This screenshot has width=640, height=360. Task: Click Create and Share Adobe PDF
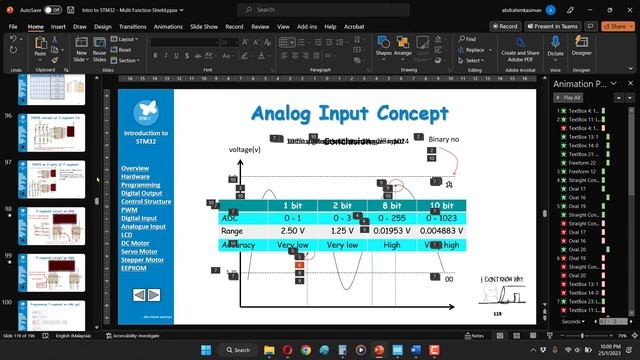(520, 50)
